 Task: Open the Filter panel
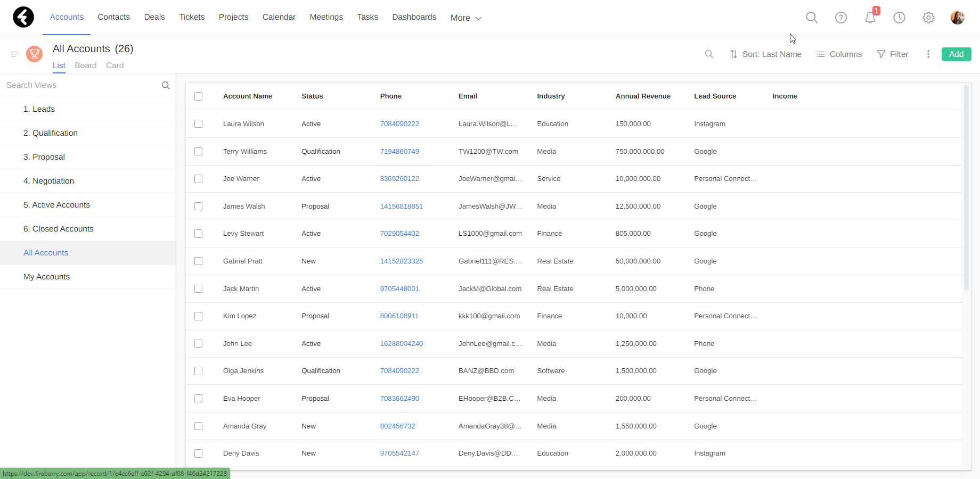(893, 54)
